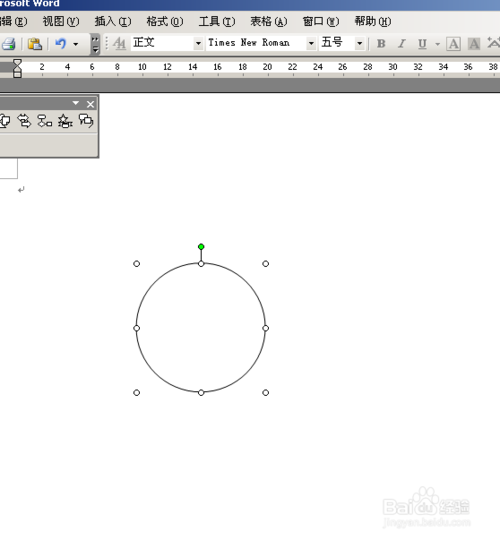This screenshot has width=500, height=540.
Task: Open the font name dropdown arrow
Action: [x=311, y=43]
